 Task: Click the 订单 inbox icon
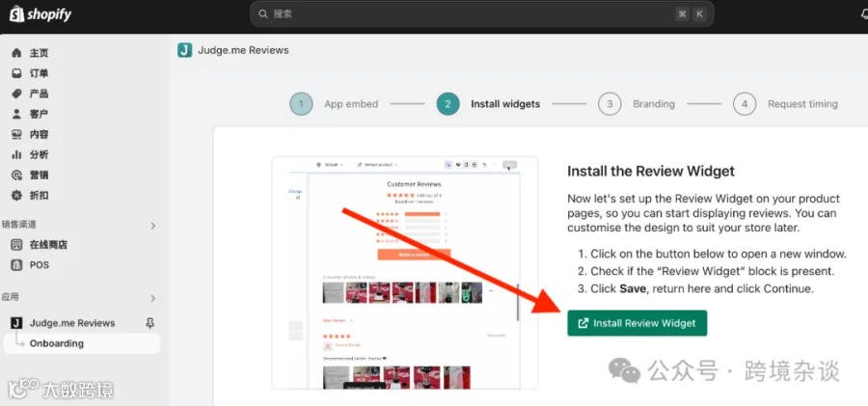[x=16, y=73]
